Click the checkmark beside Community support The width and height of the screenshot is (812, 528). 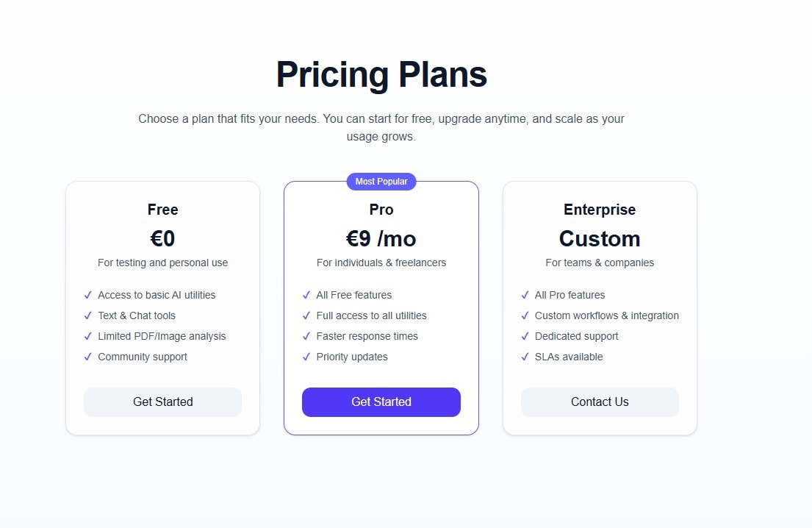coord(88,357)
